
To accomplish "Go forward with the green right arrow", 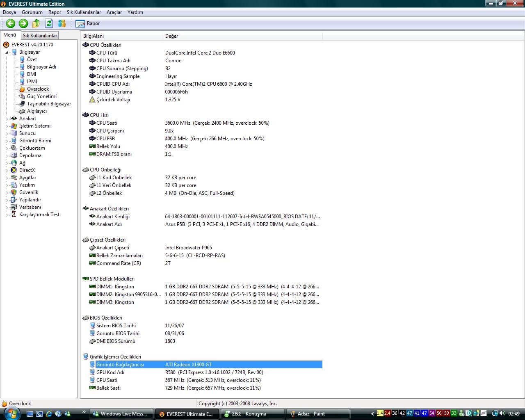I will (x=23, y=23).
